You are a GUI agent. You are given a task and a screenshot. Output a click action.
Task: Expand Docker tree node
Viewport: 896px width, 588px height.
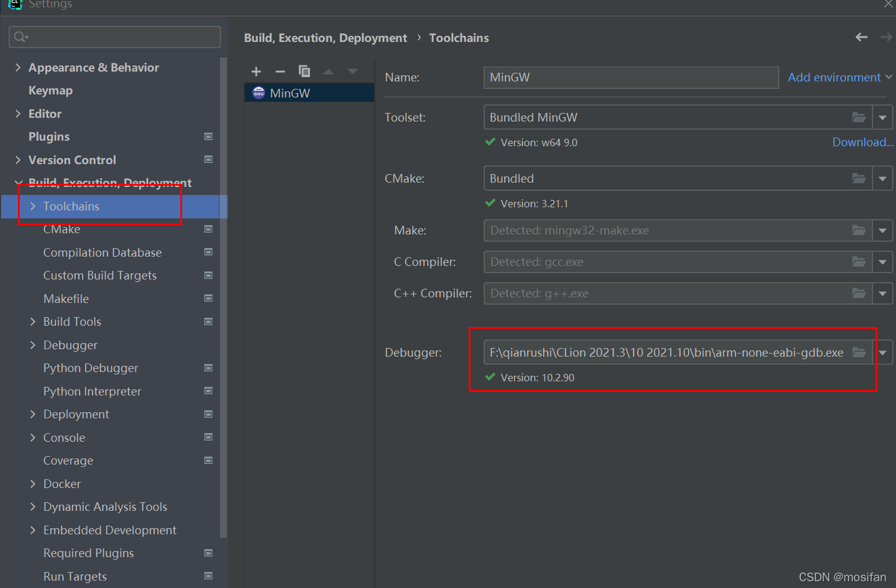[33, 484]
